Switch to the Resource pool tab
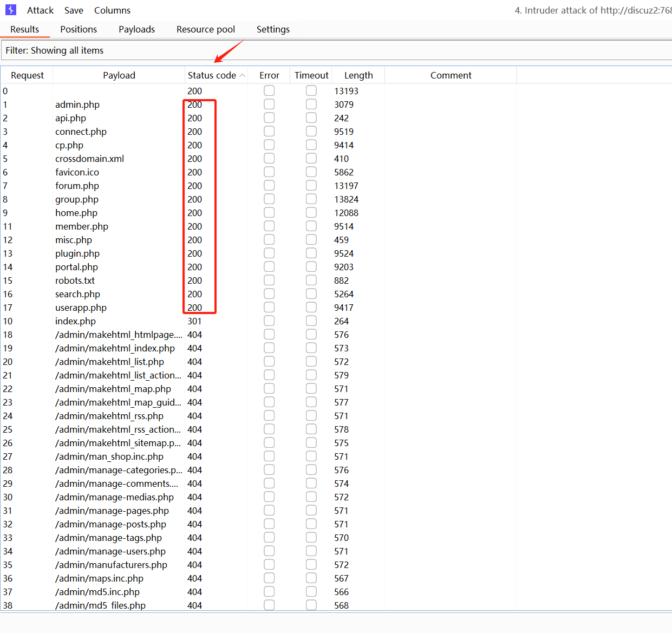 [x=206, y=29]
